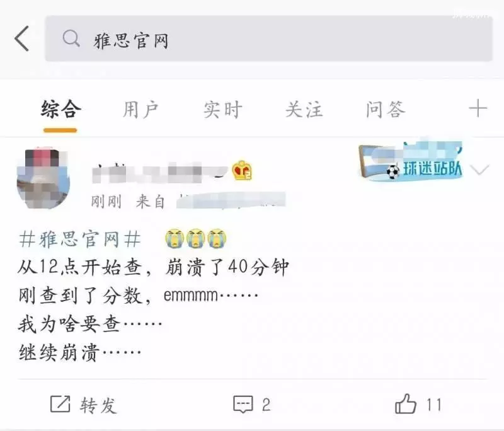Add a tab with the plus icon
This screenshot has width=504, height=431.
(478, 108)
